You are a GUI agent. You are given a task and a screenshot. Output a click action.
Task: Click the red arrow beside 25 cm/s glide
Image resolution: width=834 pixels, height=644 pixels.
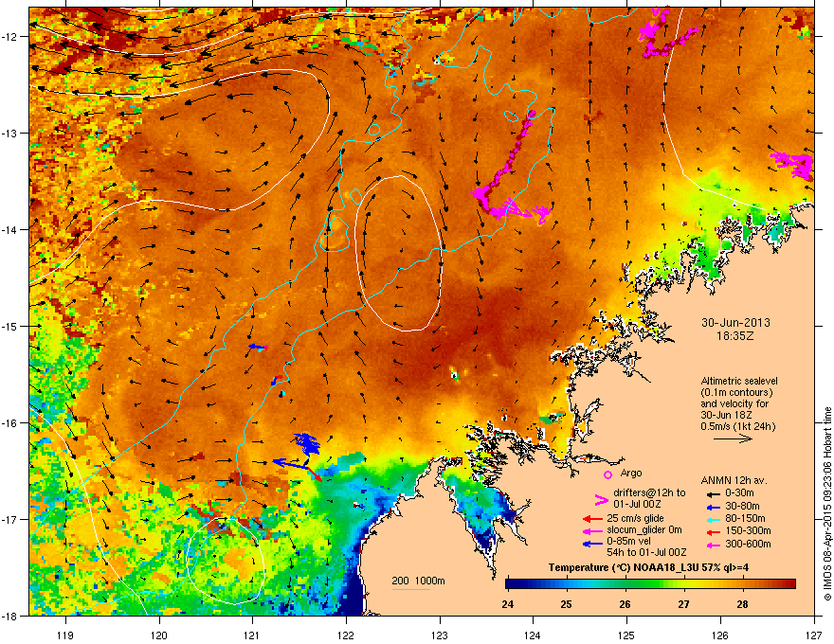tap(592, 519)
